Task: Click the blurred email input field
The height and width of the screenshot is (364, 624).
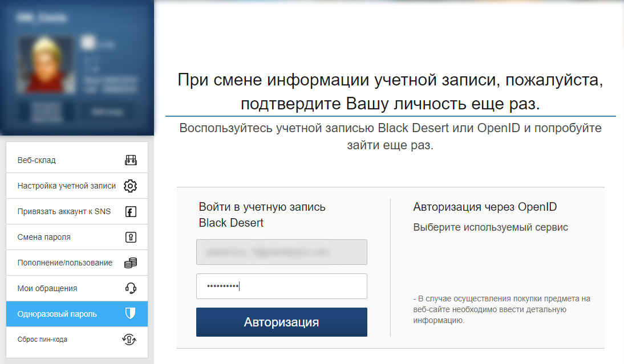Action: pos(282,252)
